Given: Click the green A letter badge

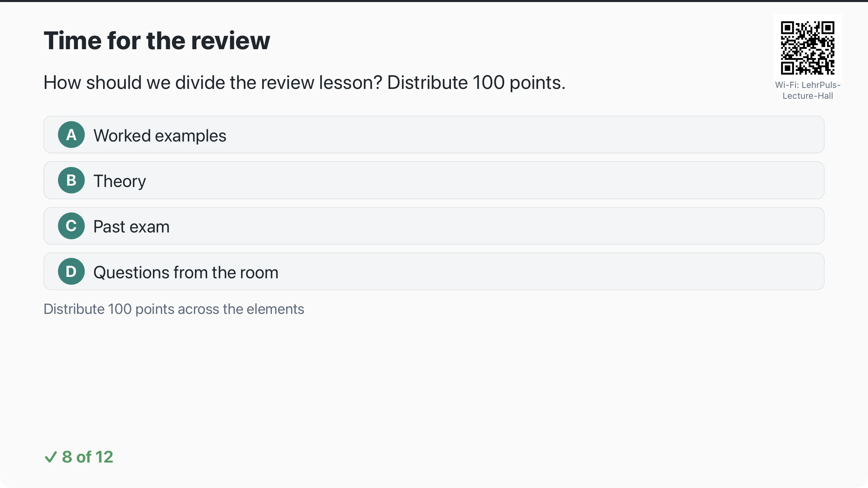Looking at the screenshot, I should point(71,135).
